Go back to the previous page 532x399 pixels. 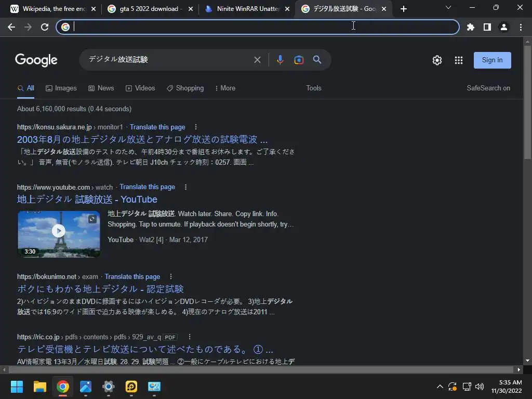click(x=11, y=27)
